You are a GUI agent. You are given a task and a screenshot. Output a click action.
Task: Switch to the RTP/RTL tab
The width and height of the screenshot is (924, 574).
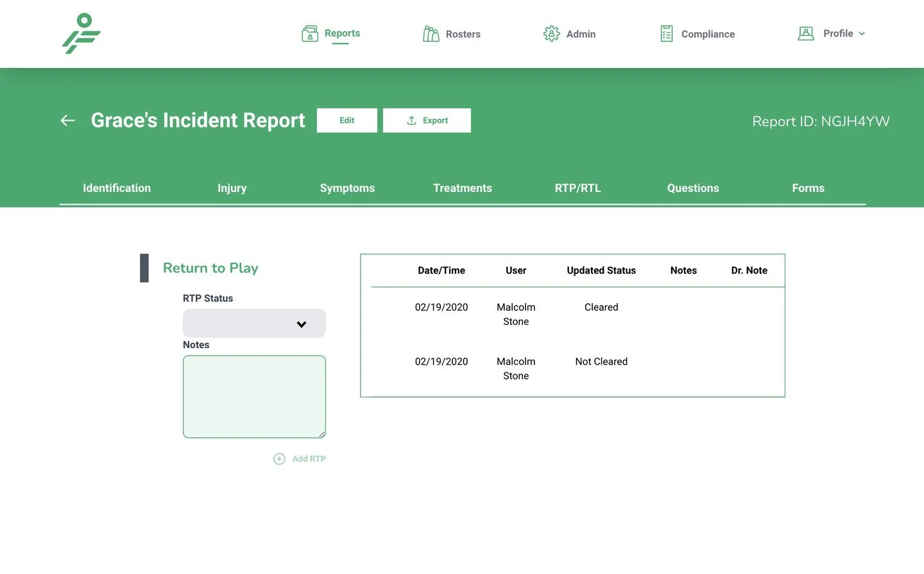(x=577, y=188)
